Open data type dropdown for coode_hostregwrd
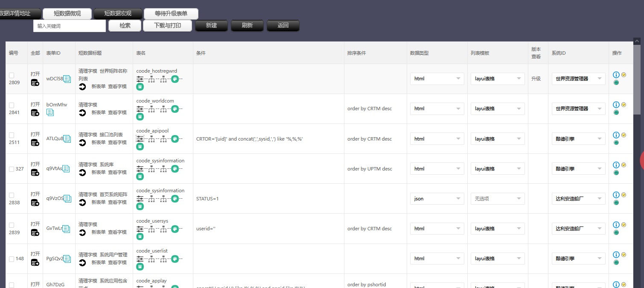Viewport: 644px width, 288px height. tap(437, 79)
